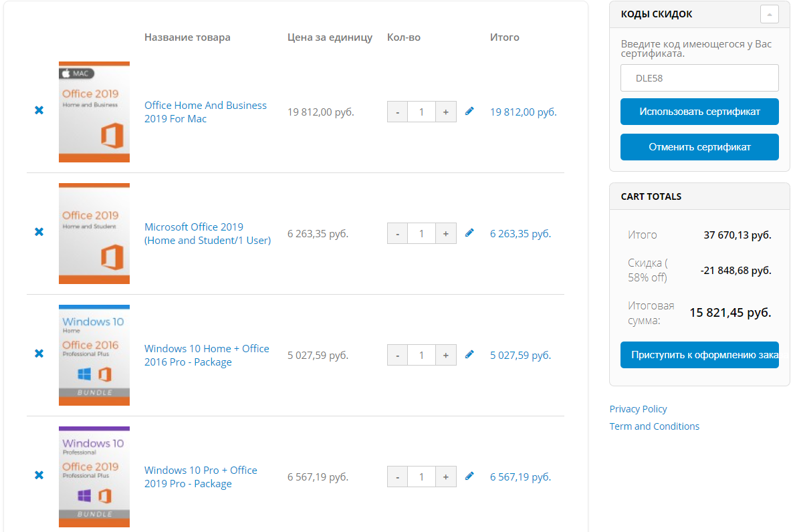Open the Privacy Policy link
The image size is (793, 532).
[638, 409]
